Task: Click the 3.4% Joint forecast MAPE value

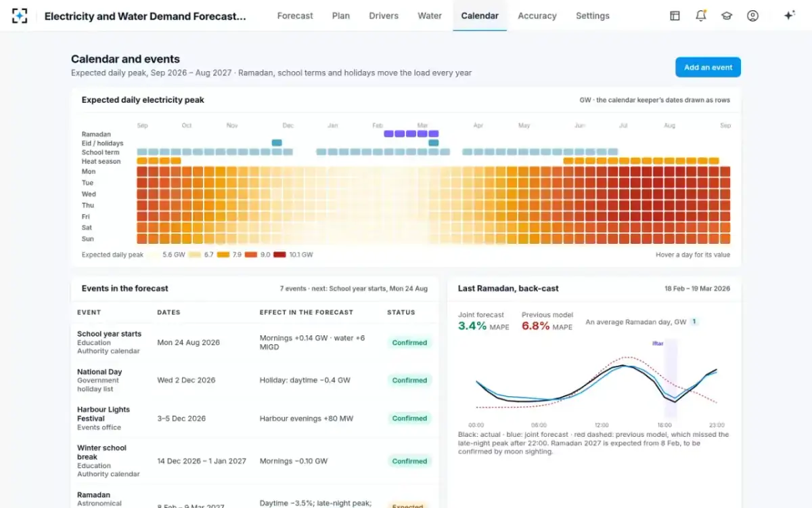Action: tap(472, 326)
